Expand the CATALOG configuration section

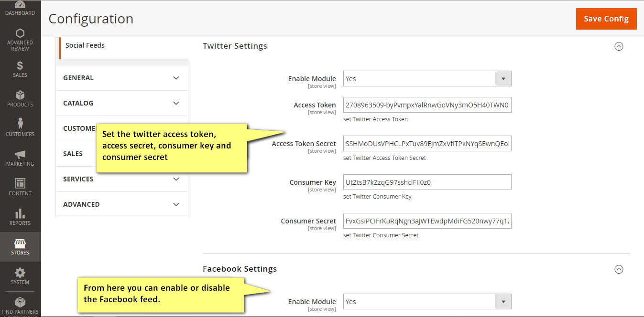[122, 103]
